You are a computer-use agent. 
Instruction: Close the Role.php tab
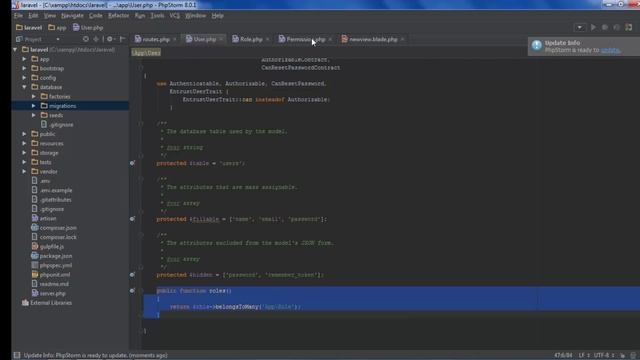click(x=267, y=39)
